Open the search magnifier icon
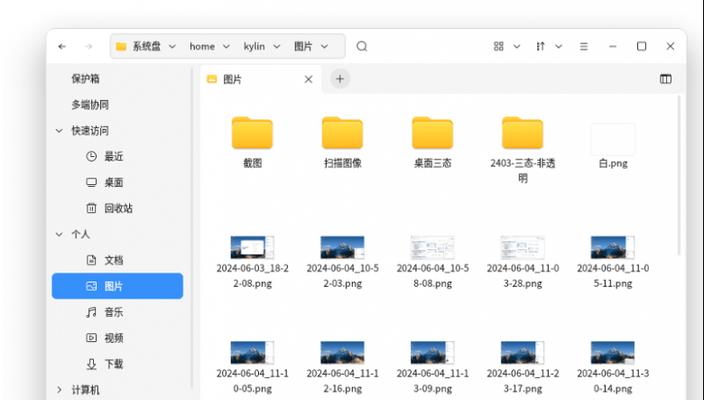Viewport: 704px width, 400px height. coord(362,46)
